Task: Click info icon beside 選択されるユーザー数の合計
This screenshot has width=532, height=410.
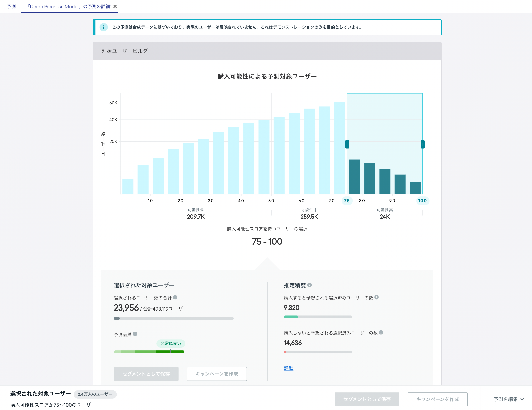Action: [175, 297]
